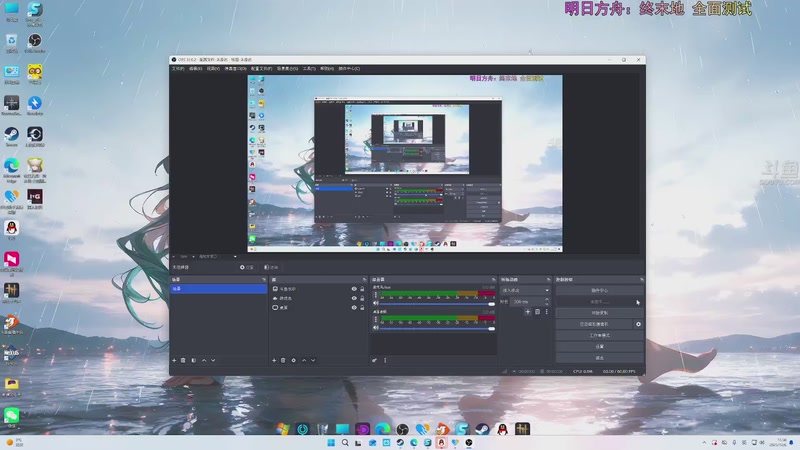Image resolution: width=800 pixels, height=450 pixels.
Task: Hide the 桌面 display source with eye
Action: tap(354, 308)
